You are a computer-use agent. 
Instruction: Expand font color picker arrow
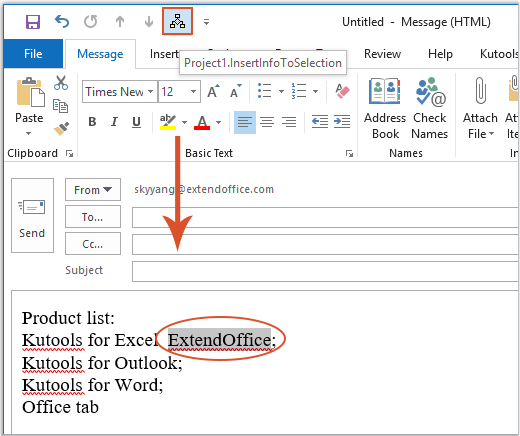coord(218,122)
